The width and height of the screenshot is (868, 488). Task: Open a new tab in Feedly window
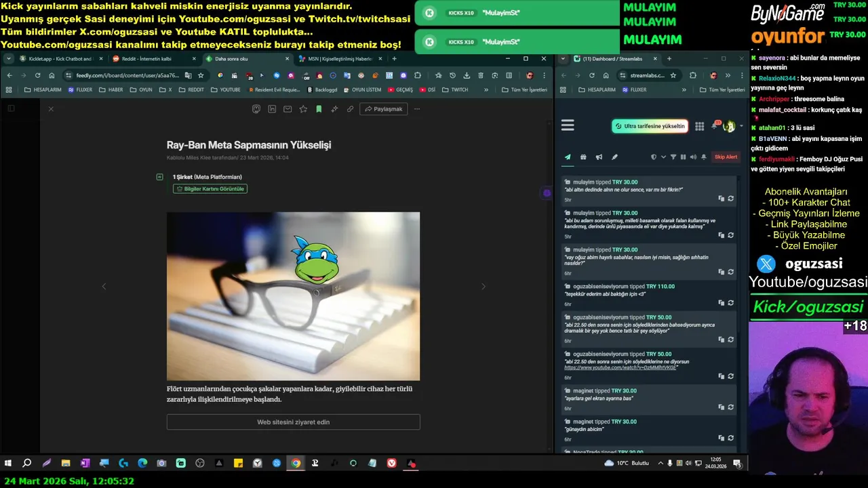coord(394,59)
